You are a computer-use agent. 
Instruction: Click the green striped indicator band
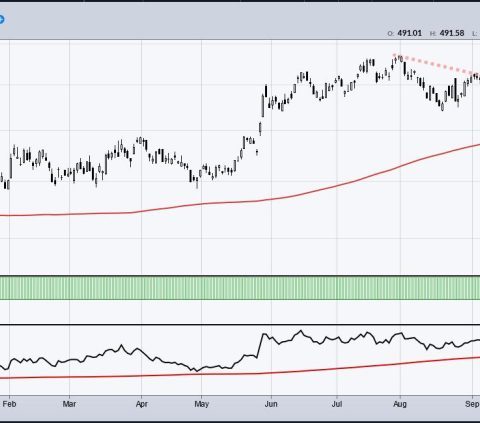tap(240, 288)
